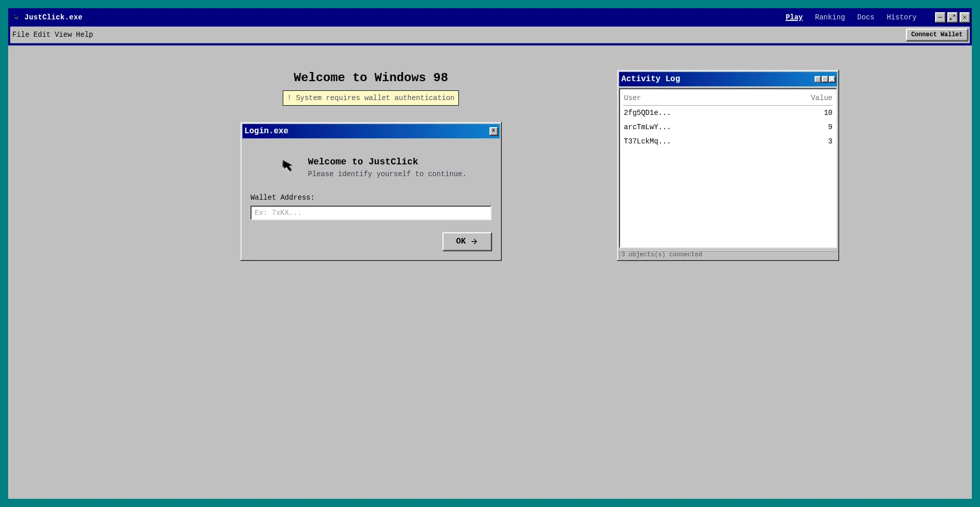Open the View menu
The image size is (980, 507).
63,35
